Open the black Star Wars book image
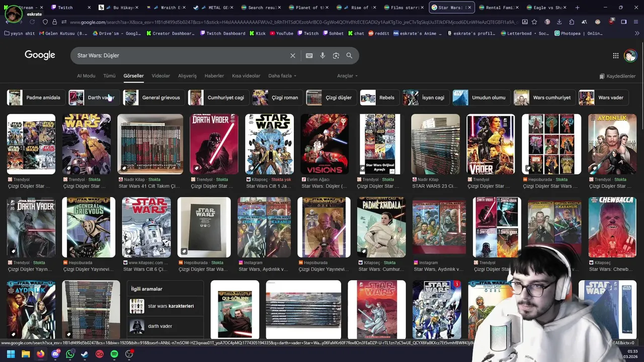 coord(204,227)
